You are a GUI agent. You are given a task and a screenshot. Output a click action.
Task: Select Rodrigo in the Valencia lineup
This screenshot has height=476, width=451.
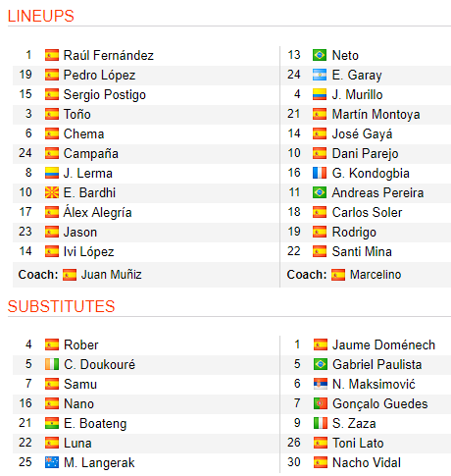click(354, 232)
